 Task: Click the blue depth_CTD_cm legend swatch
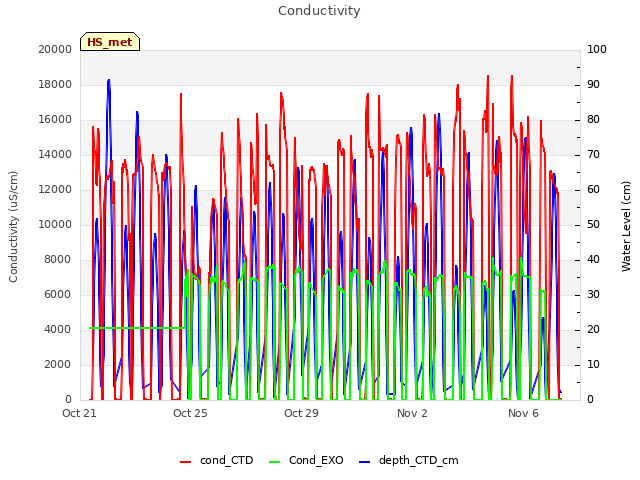(364, 462)
